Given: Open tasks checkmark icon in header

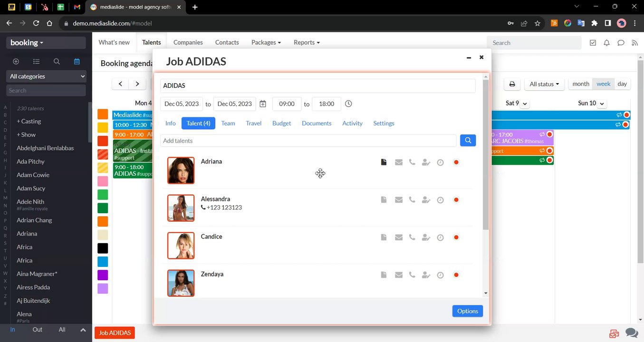Looking at the screenshot, I should click(593, 43).
